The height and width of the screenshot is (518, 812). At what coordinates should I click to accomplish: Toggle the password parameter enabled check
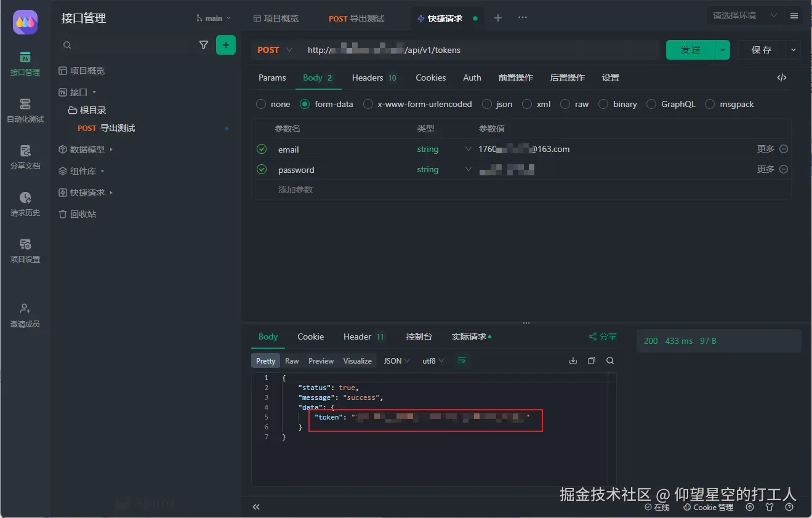[x=262, y=169]
